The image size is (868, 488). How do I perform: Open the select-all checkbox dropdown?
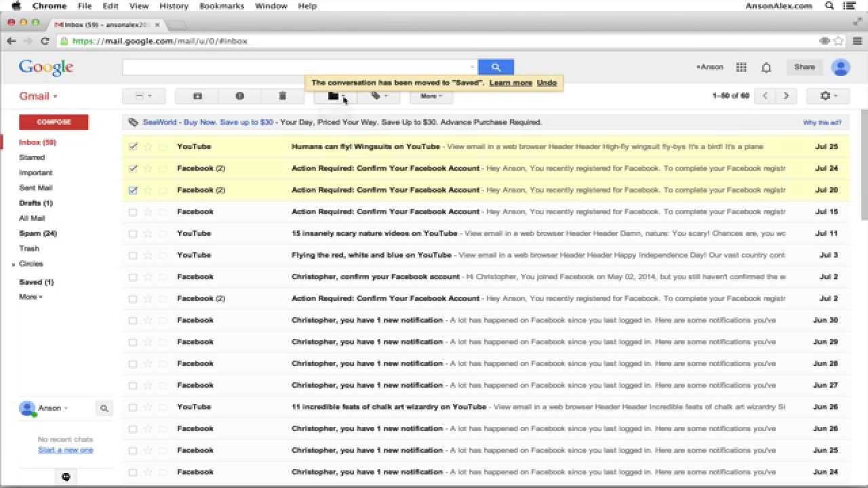(144, 96)
